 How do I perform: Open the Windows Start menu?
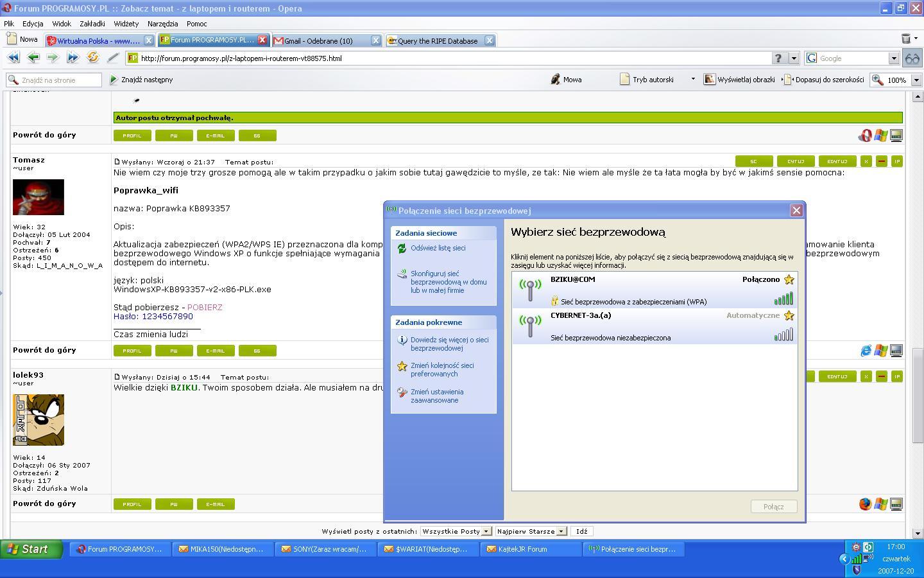coord(31,549)
